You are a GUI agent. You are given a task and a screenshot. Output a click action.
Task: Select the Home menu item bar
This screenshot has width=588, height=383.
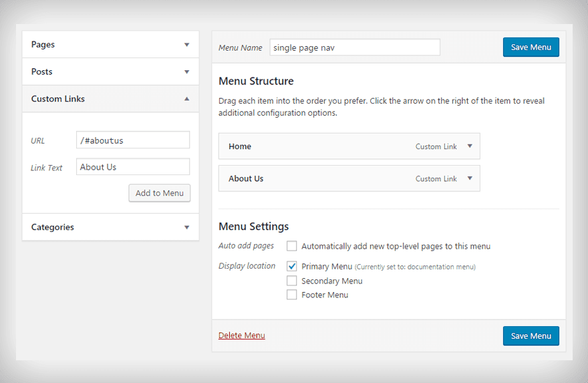[321, 146]
